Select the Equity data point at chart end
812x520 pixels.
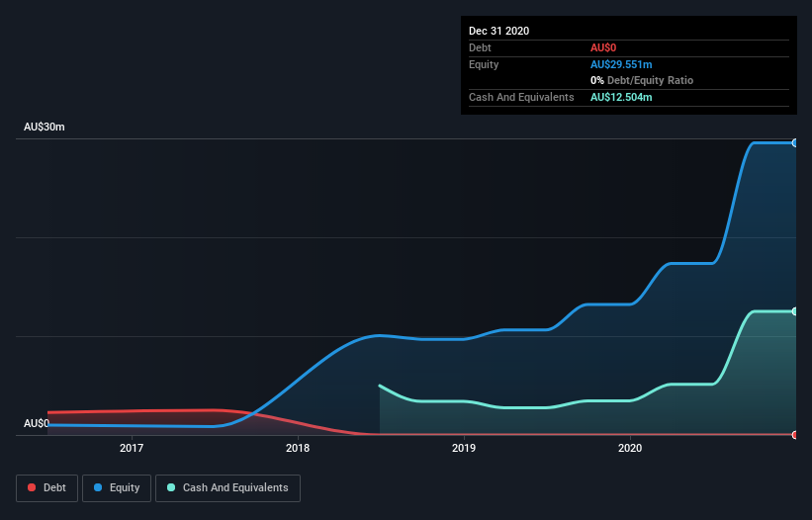[x=795, y=142]
